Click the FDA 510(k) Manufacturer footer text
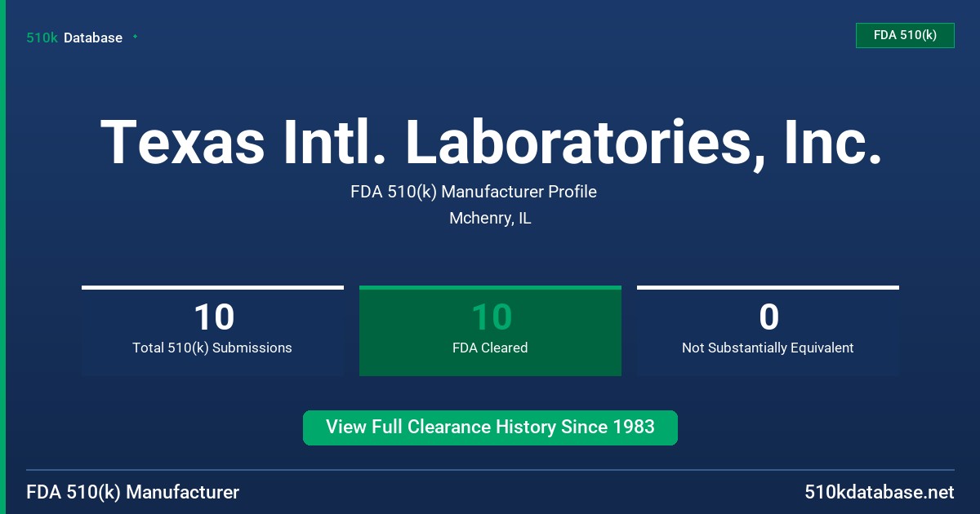 tap(133, 492)
